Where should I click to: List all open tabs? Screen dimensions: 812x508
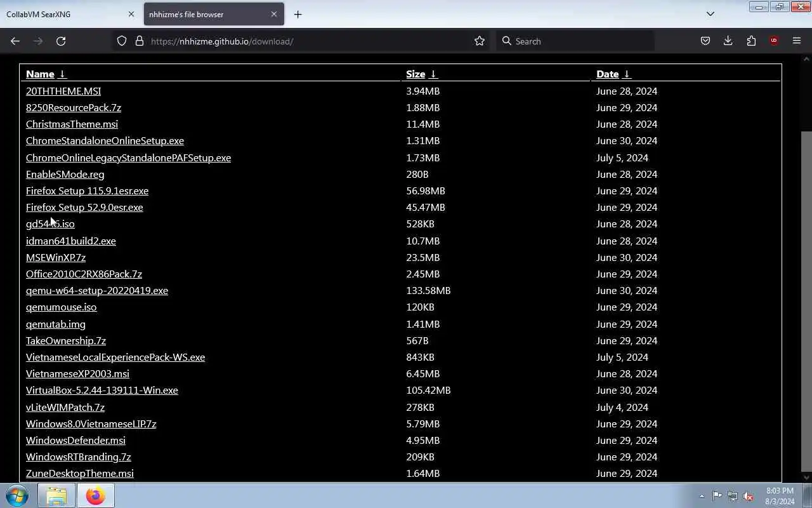point(710,14)
